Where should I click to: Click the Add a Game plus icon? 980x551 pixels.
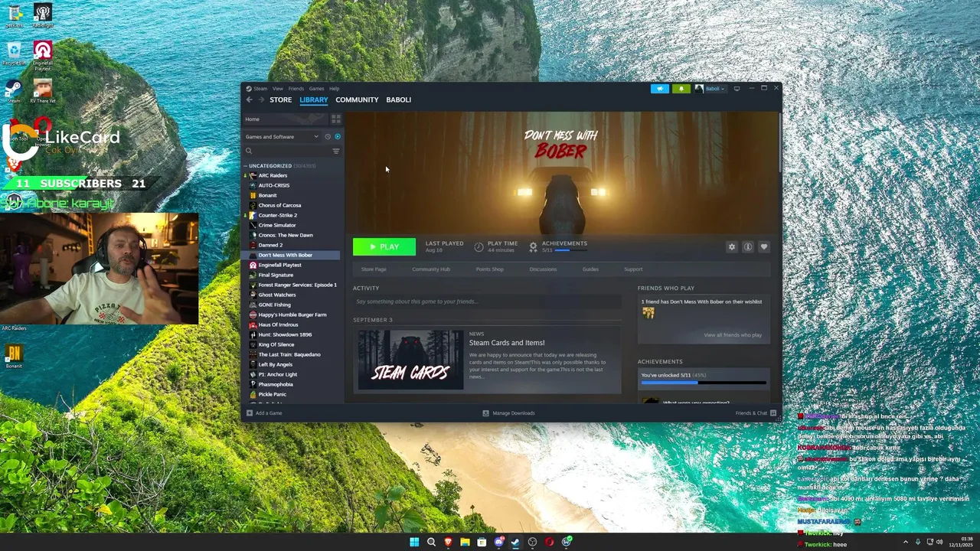tap(250, 413)
